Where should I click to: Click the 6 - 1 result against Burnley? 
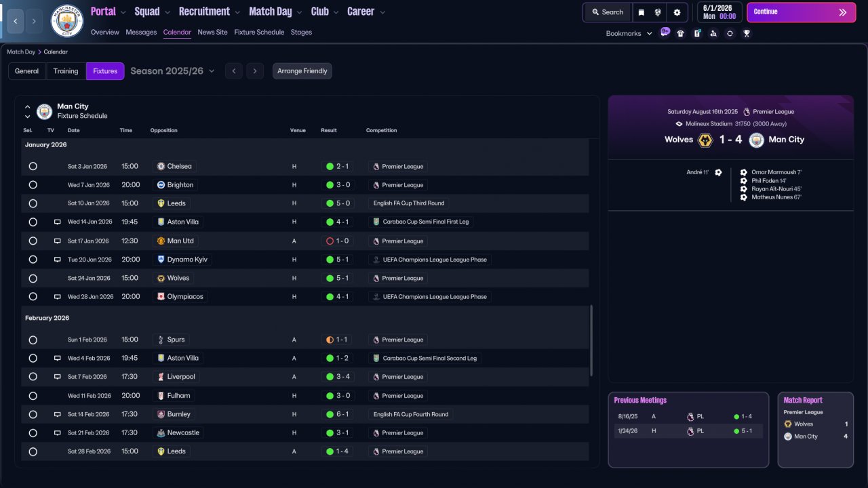click(338, 414)
